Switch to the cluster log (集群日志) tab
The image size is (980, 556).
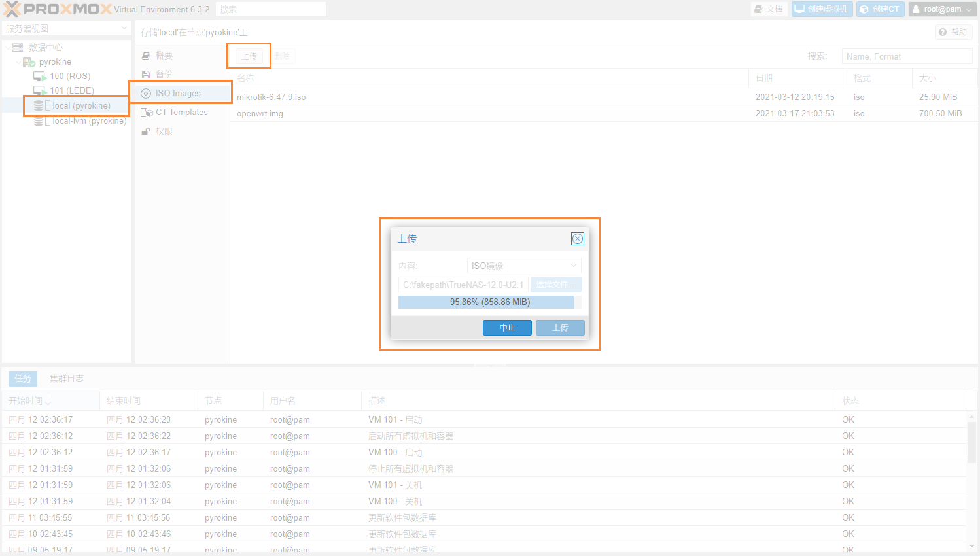pos(67,379)
